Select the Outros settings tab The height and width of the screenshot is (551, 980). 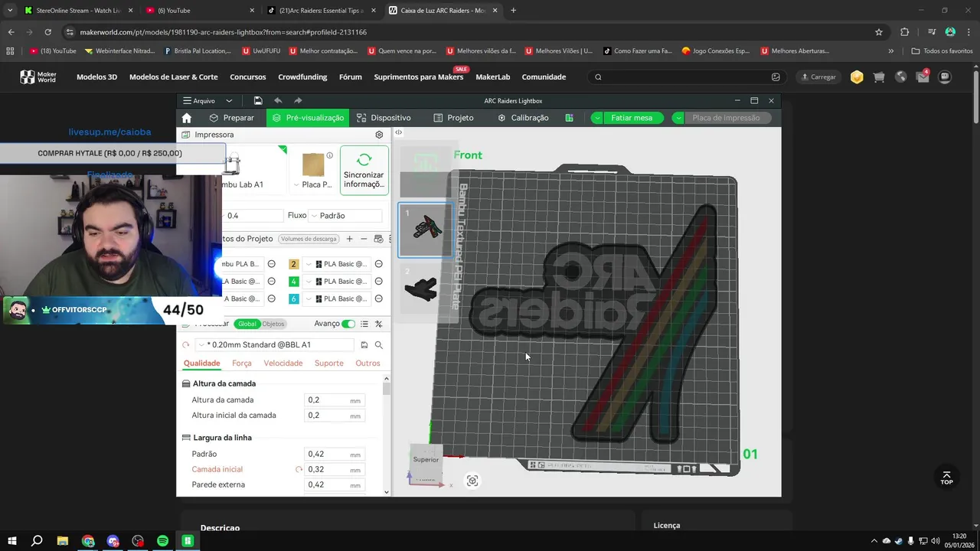[367, 363]
